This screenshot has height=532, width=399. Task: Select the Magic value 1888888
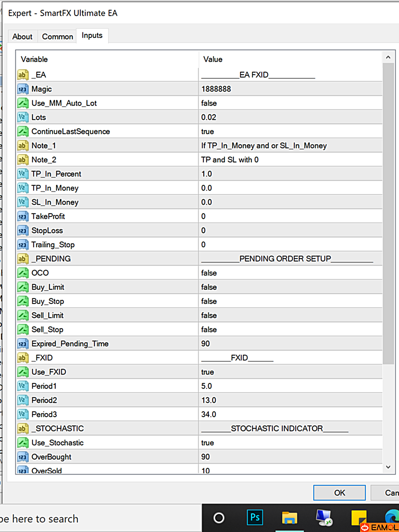[216, 89]
